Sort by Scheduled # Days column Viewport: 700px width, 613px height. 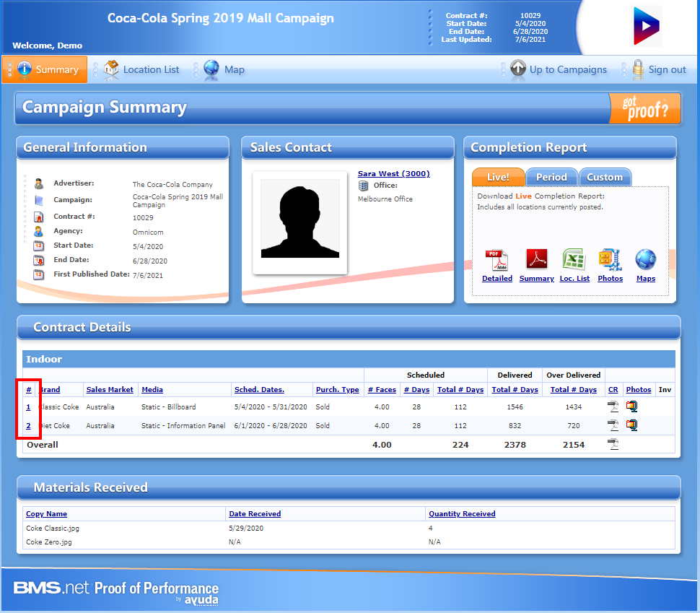(416, 390)
